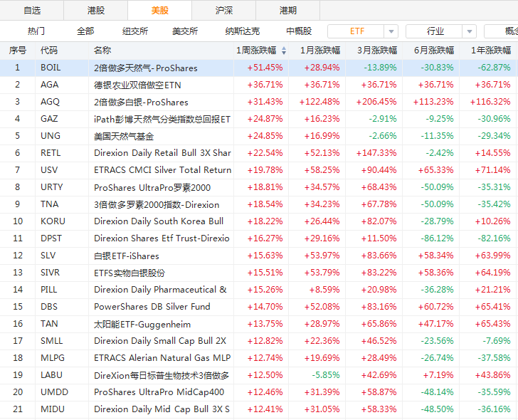
Task: Click the -62.87% 1-year value
Action: pyautogui.click(x=494, y=68)
